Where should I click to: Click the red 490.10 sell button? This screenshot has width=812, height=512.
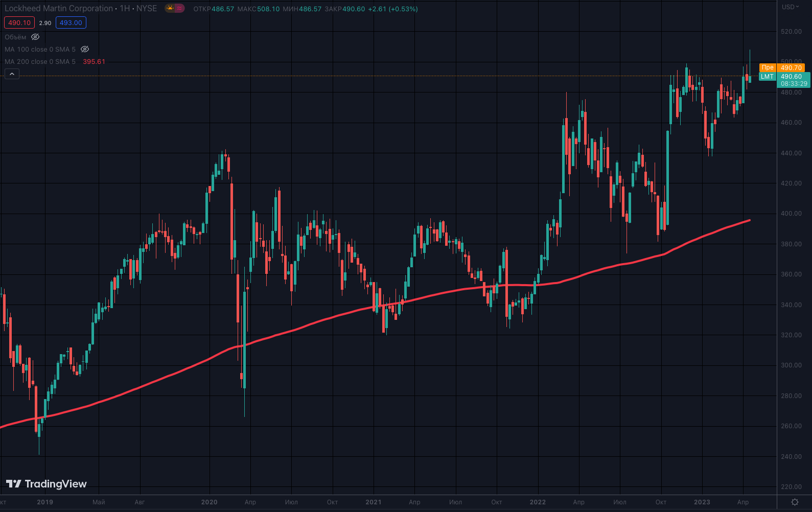[19, 22]
